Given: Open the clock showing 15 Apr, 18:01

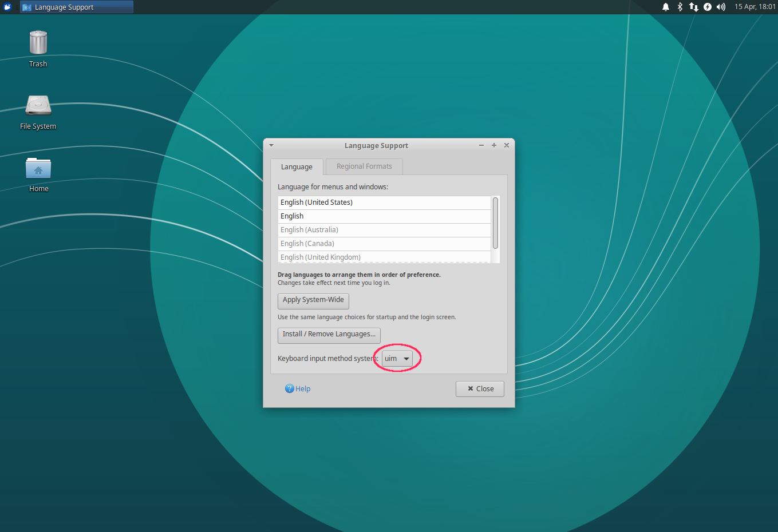Looking at the screenshot, I should tap(755, 7).
